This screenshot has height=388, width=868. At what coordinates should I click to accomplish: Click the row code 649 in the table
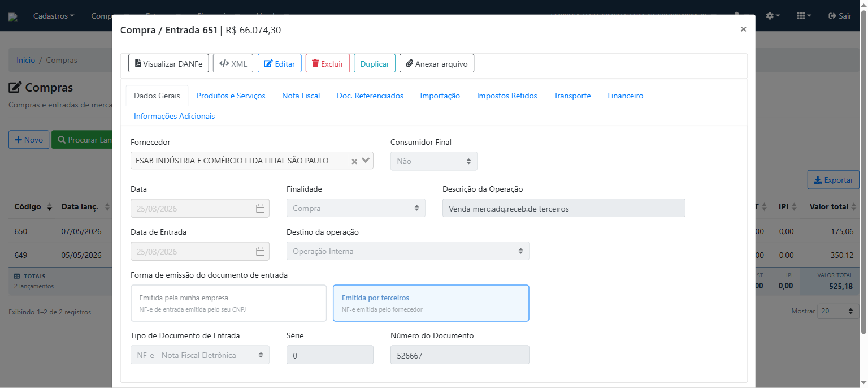tap(21, 255)
